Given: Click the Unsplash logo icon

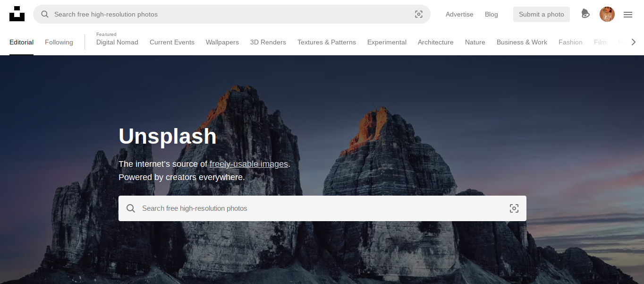Looking at the screenshot, I should (17, 14).
